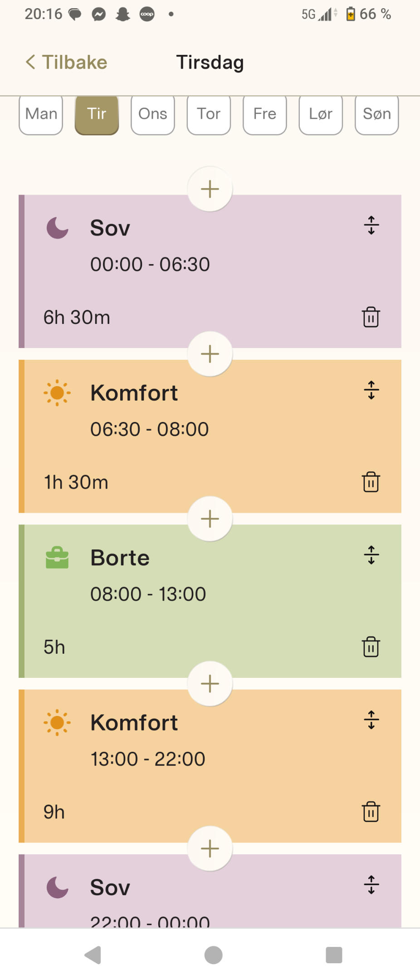Show the Søn day schedule

click(x=376, y=114)
